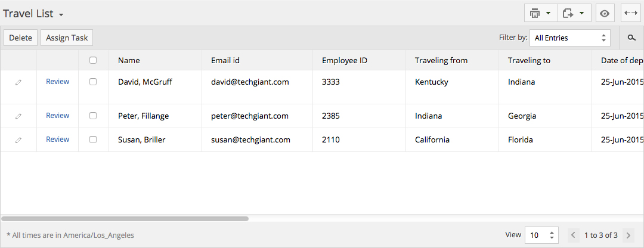
Task: Open the Filter by All Entries dropdown
Action: click(570, 38)
